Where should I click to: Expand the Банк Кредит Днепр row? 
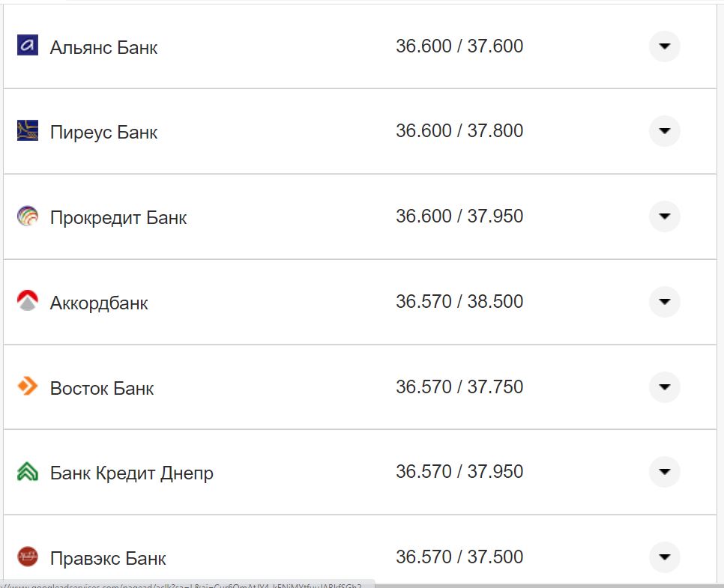click(664, 472)
